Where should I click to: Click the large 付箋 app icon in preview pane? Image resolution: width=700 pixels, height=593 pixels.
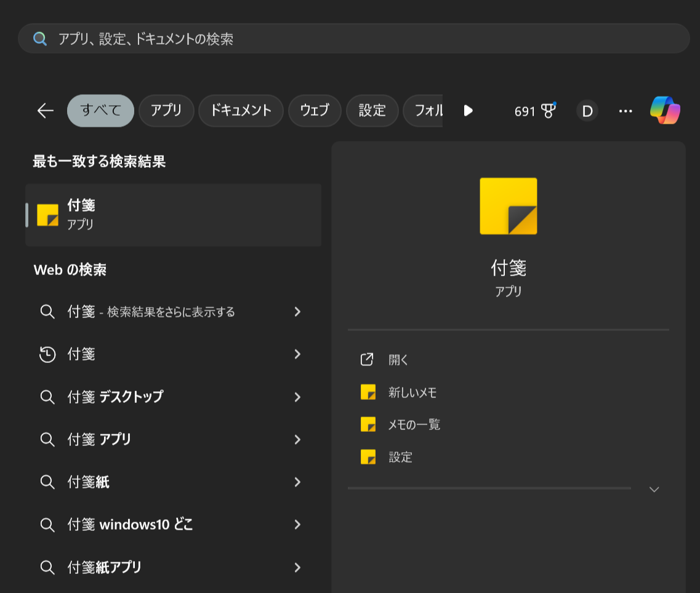click(509, 206)
